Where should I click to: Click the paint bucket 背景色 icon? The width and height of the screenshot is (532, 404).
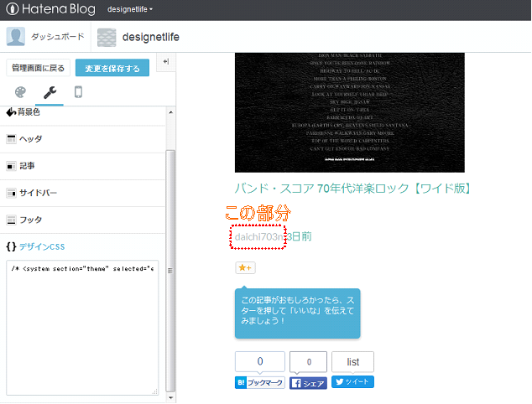11,112
